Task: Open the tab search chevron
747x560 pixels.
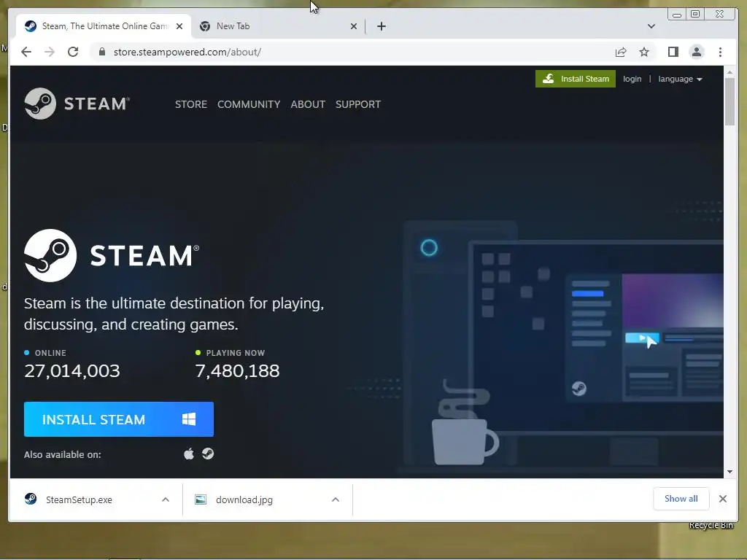Action: click(651, 26)
